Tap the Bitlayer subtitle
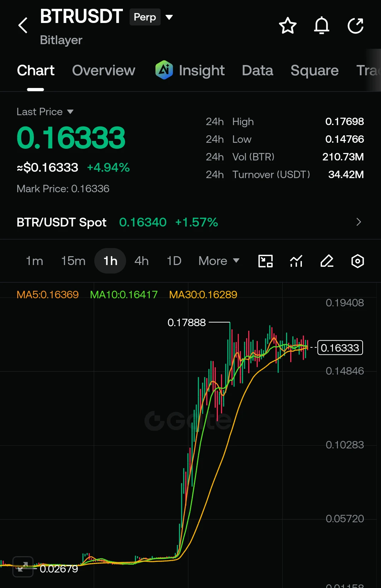Screen dimensions: 381x588 coord(61,40)
